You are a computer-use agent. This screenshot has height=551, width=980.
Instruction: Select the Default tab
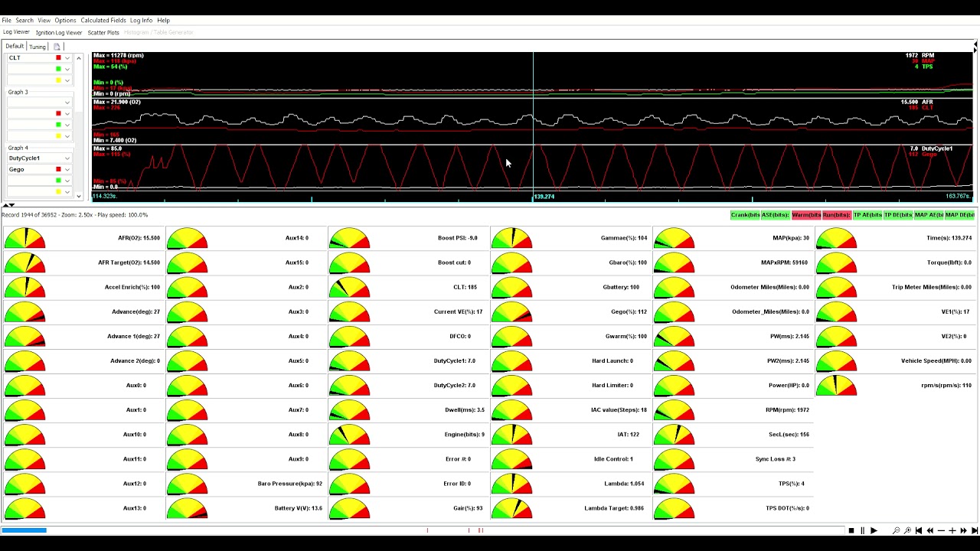15,47
